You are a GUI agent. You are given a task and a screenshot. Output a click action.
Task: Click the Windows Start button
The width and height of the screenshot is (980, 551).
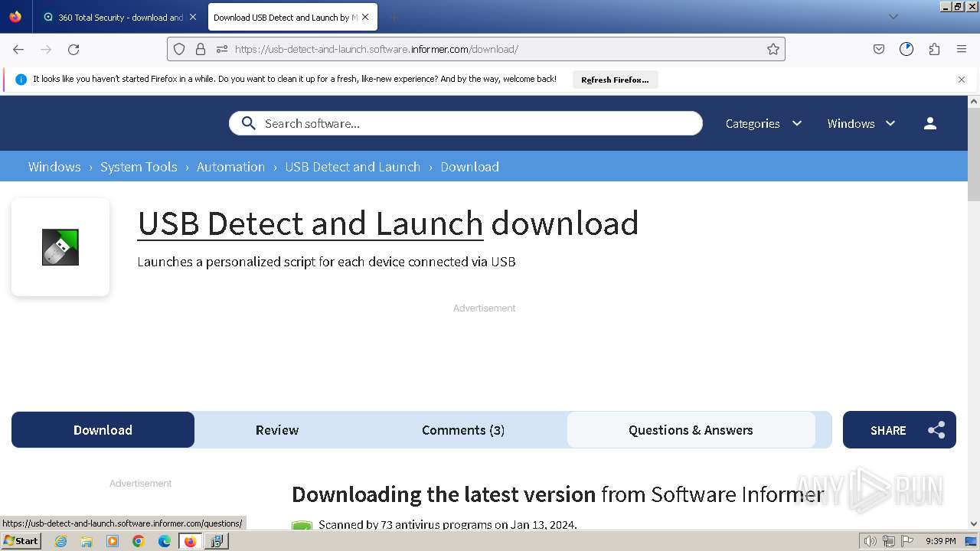click(x=21, y=541)
